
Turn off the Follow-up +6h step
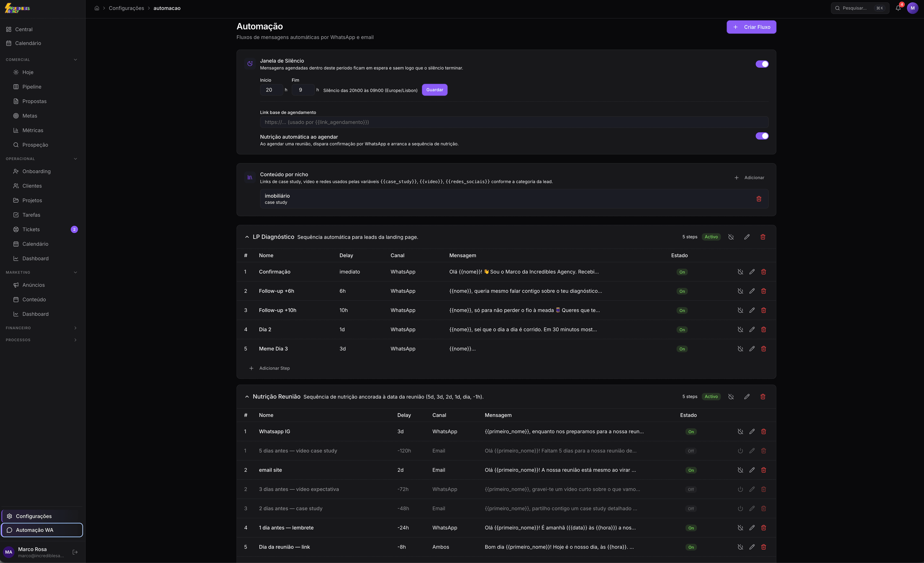click(740, 291)
